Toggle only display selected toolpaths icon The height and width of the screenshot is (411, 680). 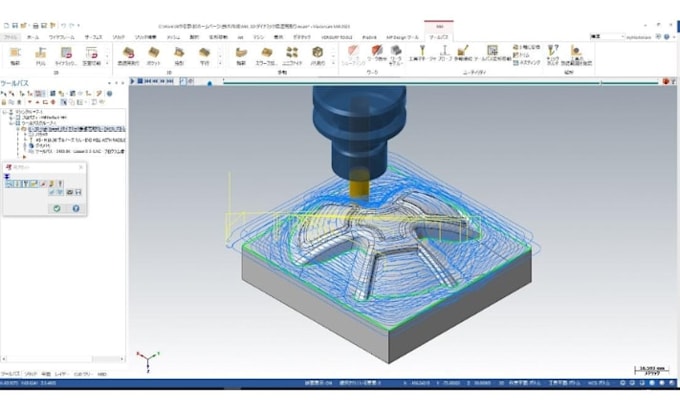coord(63,102)
